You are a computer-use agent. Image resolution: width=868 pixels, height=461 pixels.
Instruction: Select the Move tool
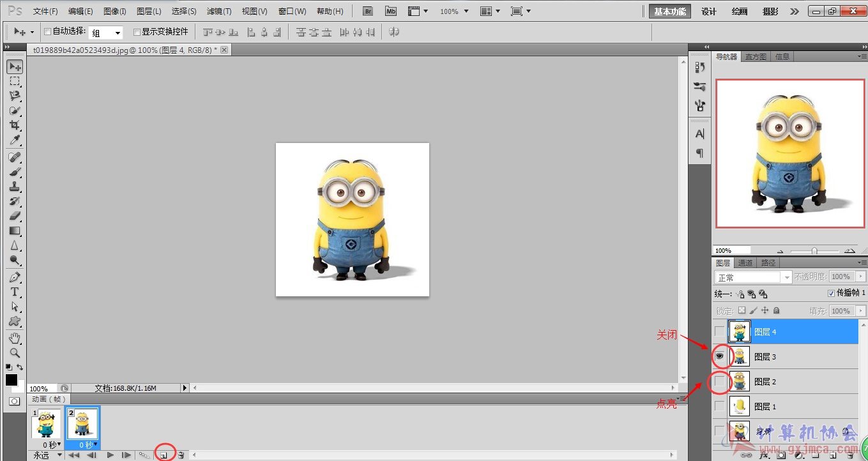15,66
